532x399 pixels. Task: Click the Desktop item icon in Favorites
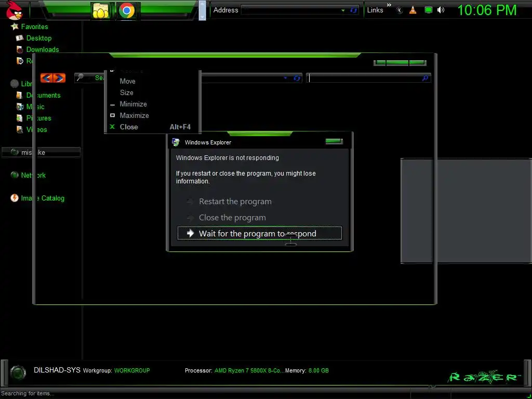coord(20,38)
